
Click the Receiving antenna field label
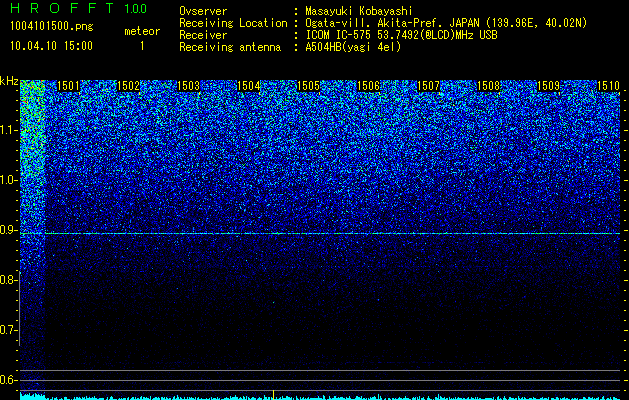tap(230, 47)
